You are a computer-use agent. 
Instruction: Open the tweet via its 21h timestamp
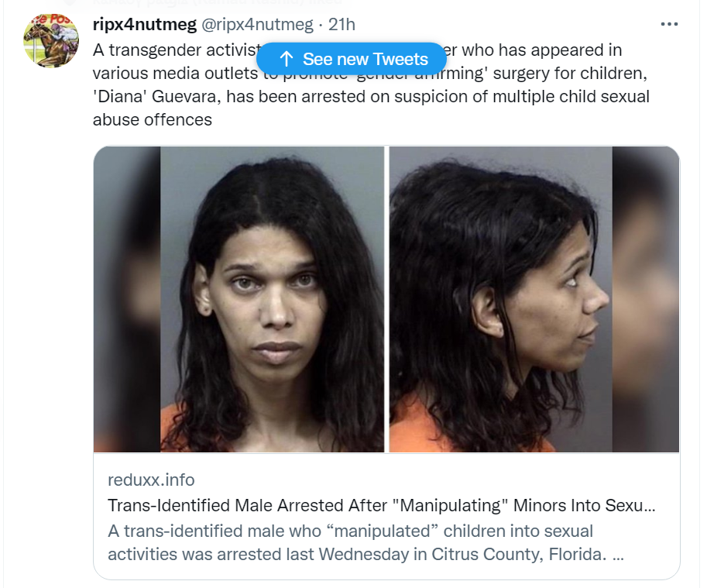point(342,24)
